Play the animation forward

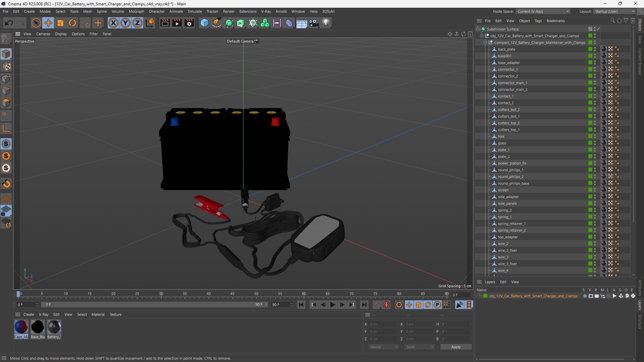point(333,305)
